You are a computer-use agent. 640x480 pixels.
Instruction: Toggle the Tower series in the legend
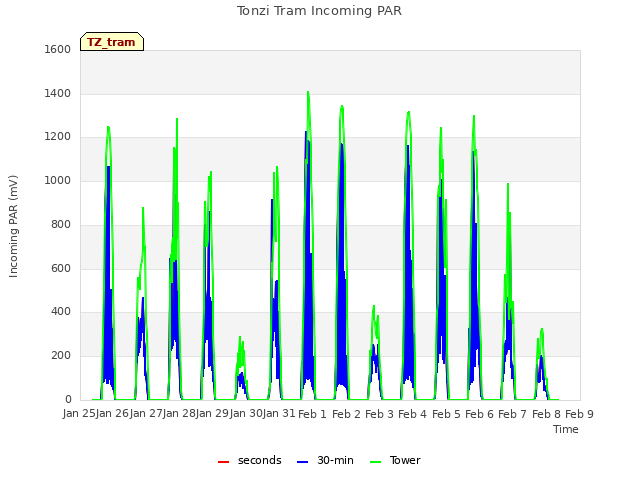(395, 460)
